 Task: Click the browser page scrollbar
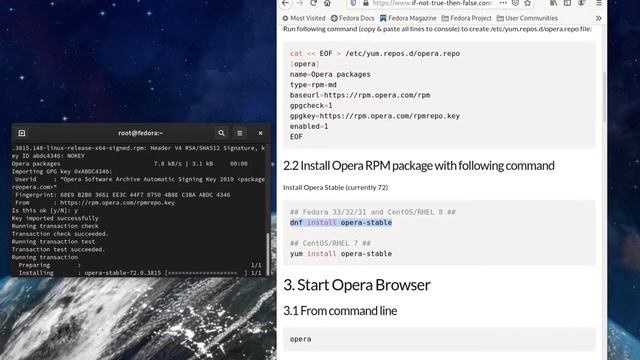(604, 97)
